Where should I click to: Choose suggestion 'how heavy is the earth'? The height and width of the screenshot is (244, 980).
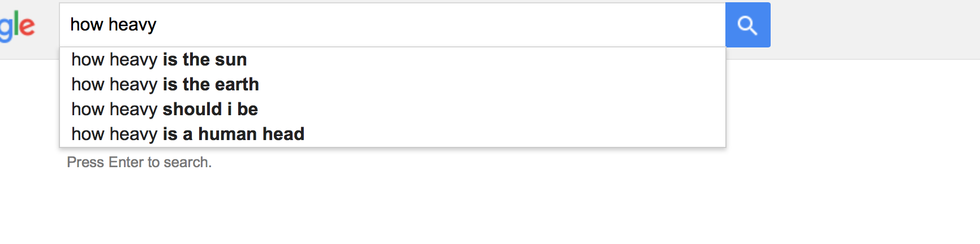pos(392,84)
